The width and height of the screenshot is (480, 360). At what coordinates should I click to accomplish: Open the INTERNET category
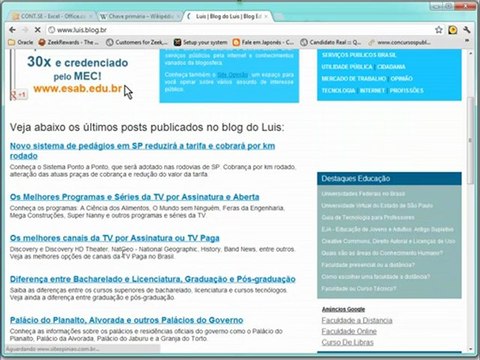[372, 91]
